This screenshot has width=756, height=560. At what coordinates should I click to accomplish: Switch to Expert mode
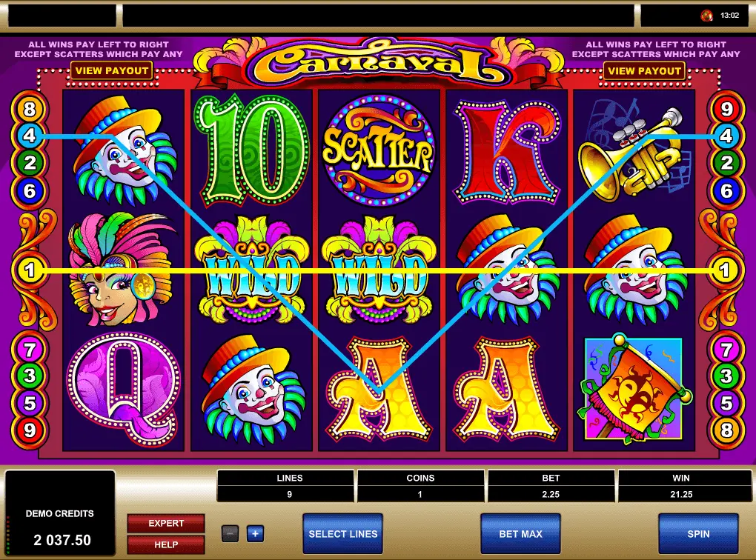tap(166, 524)
